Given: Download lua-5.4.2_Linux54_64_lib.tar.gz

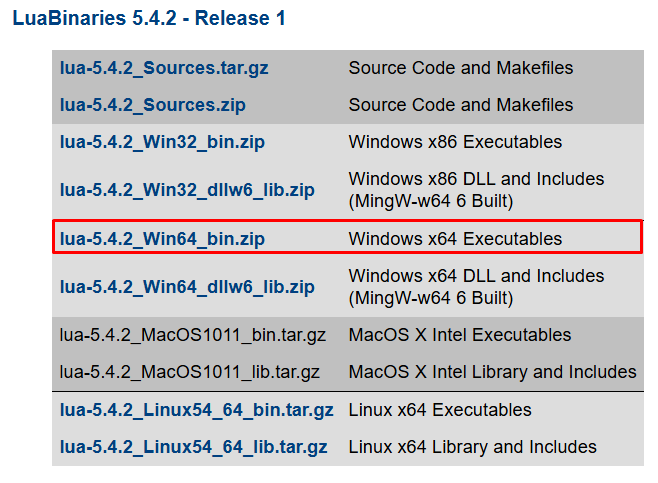Looking at the screenshot, I should (193, 447).
